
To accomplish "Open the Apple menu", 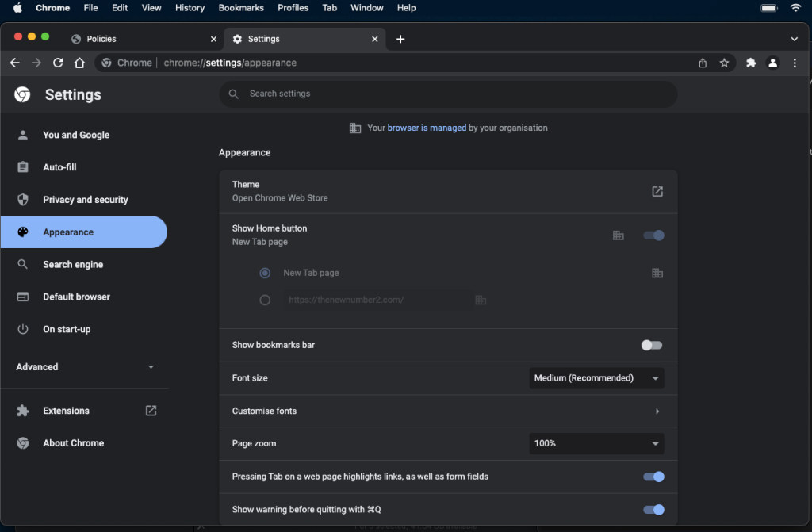I will [17, 8].
